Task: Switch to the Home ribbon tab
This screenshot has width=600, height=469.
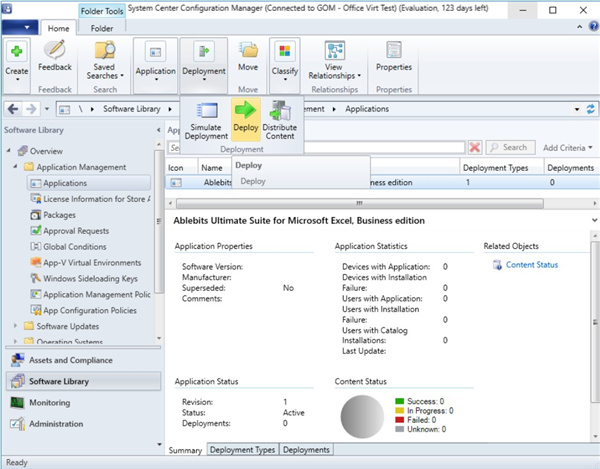Action: click(x=58, y=28)
